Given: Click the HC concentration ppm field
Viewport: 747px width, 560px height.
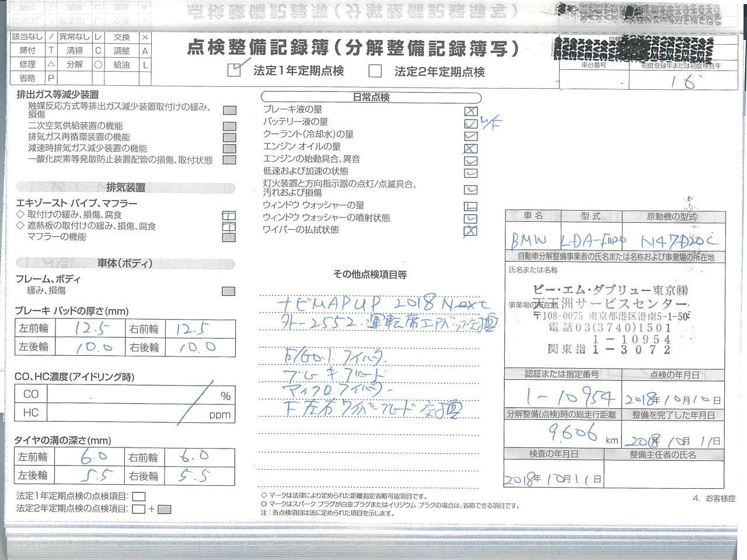Looking at the screenshot, I should [141, 413].
